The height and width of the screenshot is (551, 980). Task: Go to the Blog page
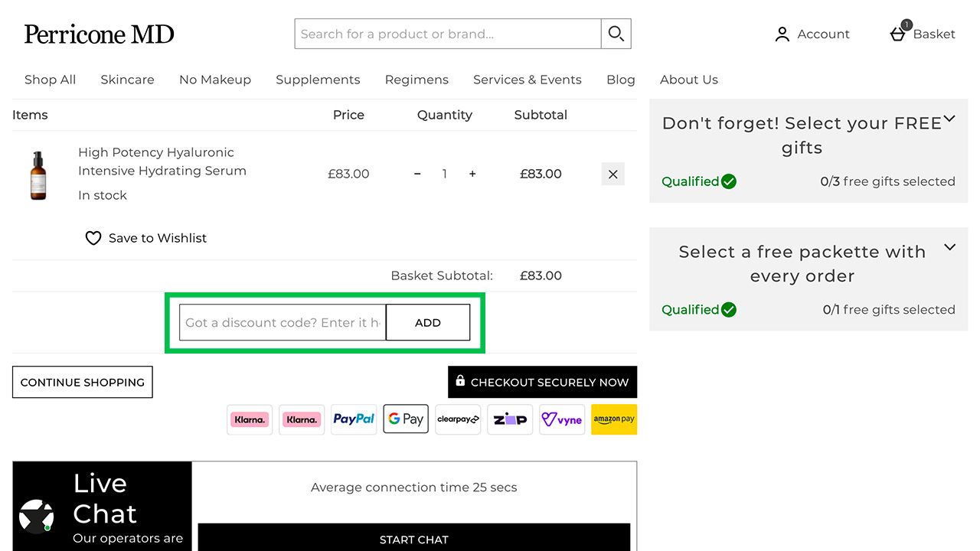[621, 80]
